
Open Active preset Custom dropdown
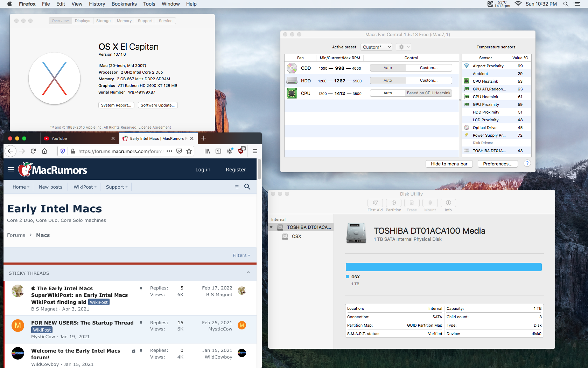click(x=377, y=47)
